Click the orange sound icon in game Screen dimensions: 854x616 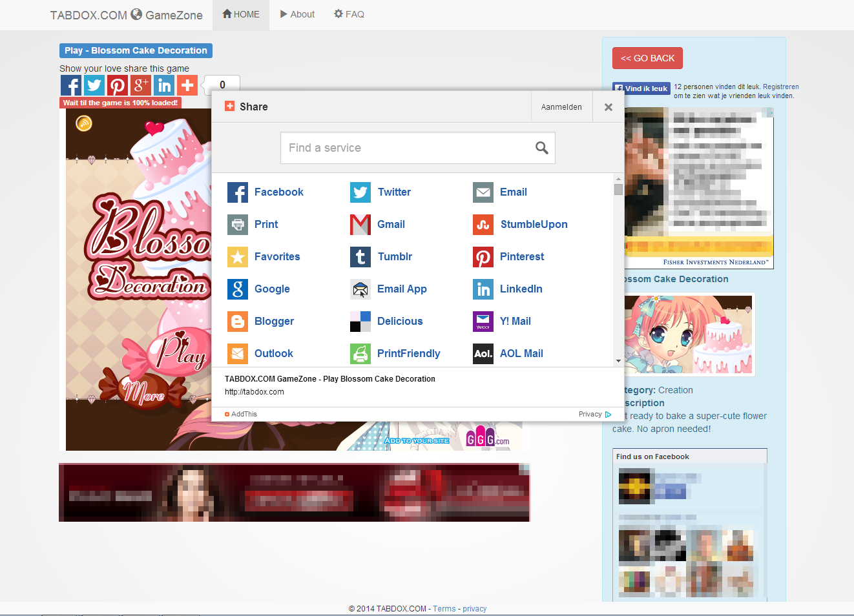(x=84, y=123)
